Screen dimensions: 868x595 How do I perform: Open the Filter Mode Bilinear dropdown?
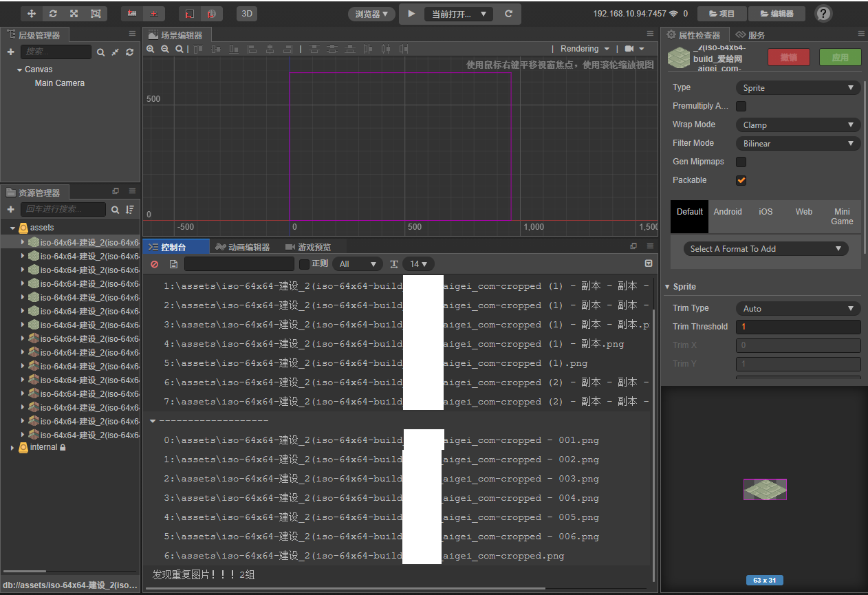tap(798, 144)
